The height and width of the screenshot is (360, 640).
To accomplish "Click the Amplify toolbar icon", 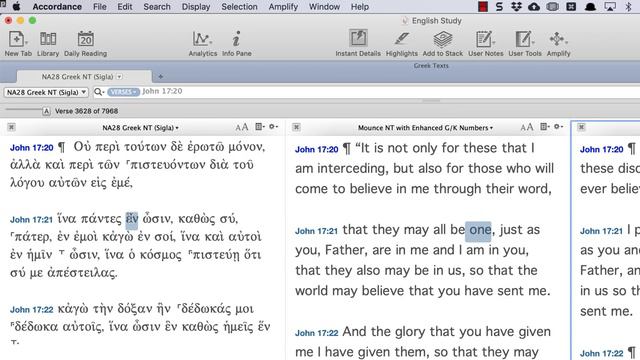I will coord(558,43).
